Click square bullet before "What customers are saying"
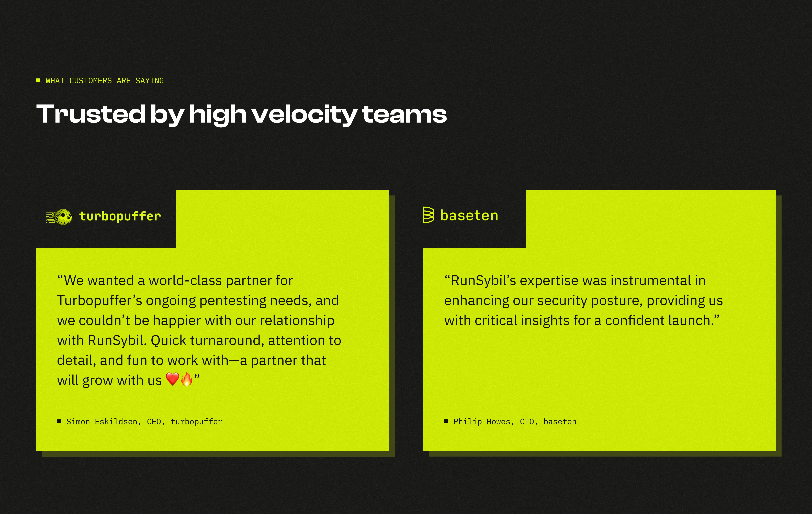The image size is (812, 514). coord(38,81)
